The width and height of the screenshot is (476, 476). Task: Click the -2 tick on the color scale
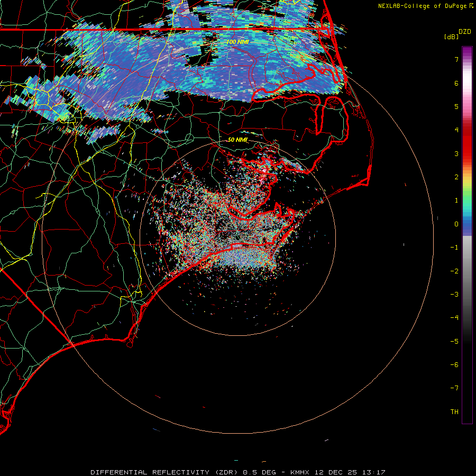point(454,271)
